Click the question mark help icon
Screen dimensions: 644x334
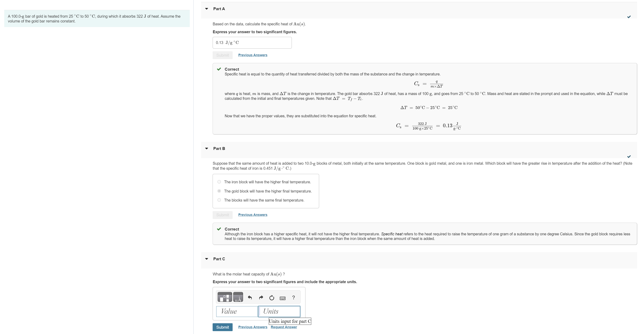pyautogui.click(x=294, y=298)
